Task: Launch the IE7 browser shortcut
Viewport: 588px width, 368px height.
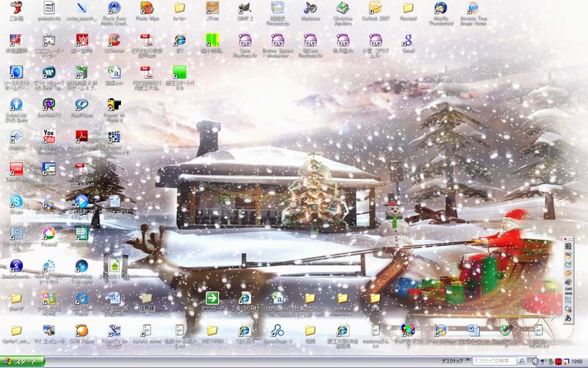Action: click(x=180, y=40)
